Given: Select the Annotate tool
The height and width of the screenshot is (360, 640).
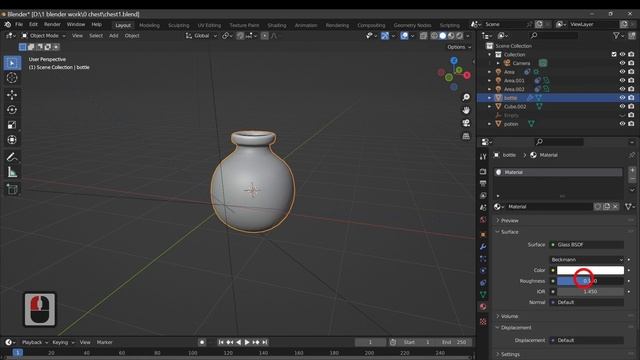Looking at the screenshot, I should coord(12,157).
